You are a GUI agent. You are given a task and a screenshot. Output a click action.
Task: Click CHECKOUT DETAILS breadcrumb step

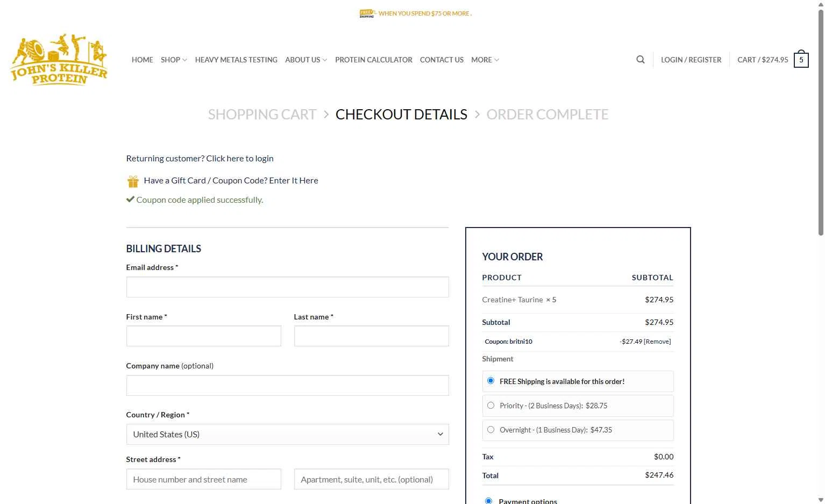coord(401,115)
